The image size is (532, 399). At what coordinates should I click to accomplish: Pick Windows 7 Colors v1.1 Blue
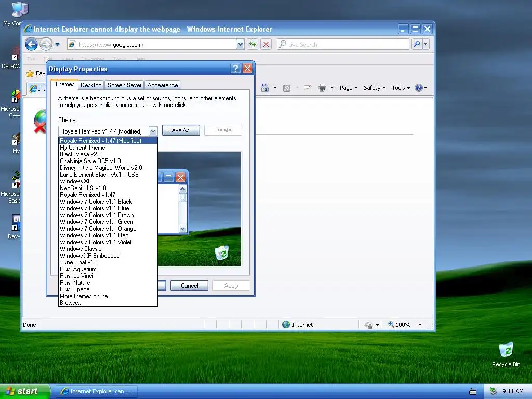pyautogui.click(x=108, y=208)
